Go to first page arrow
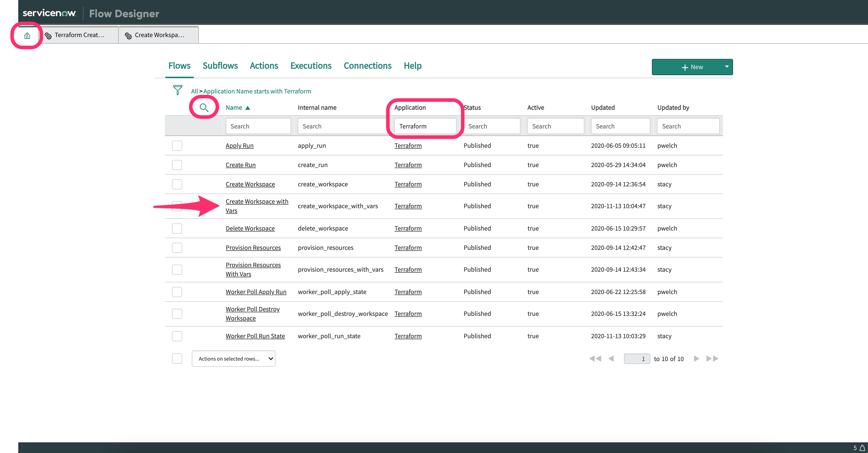The image size is (868, 453). click(x=595, y=359)
